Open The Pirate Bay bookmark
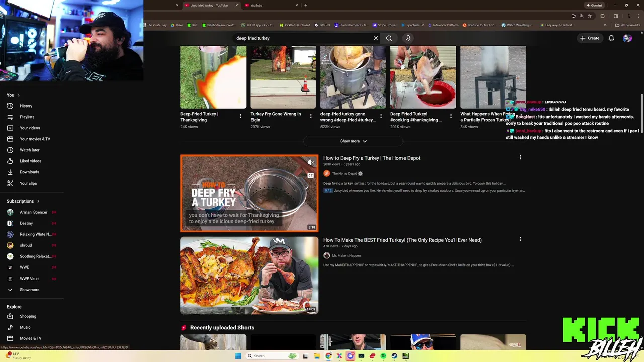Viewport: 644px width, 362px height. pos(155,25)
